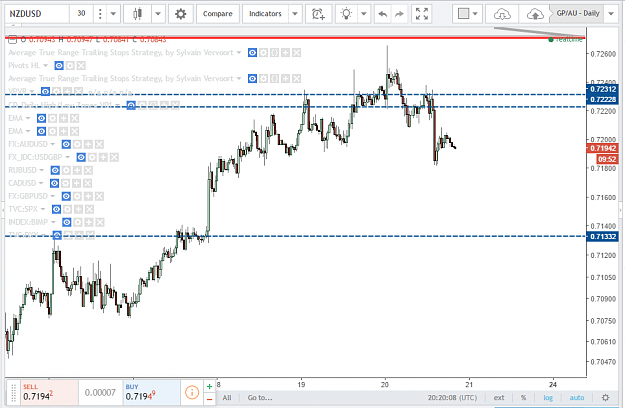Select the 0.71332 horizontal line label

[x=603, y=237]
